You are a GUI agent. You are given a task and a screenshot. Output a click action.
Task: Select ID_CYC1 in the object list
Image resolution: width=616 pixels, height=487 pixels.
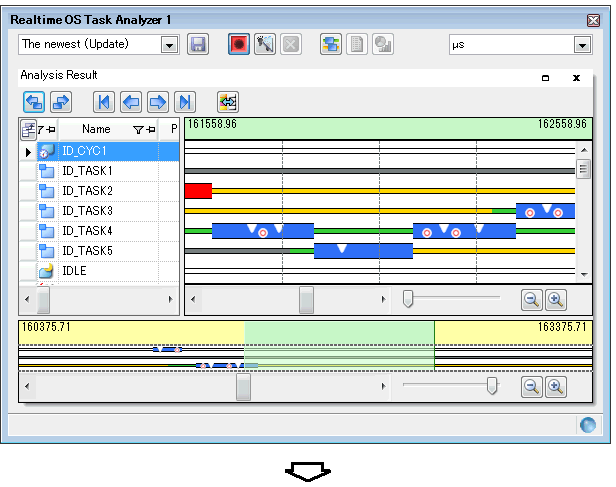[84, 151]
